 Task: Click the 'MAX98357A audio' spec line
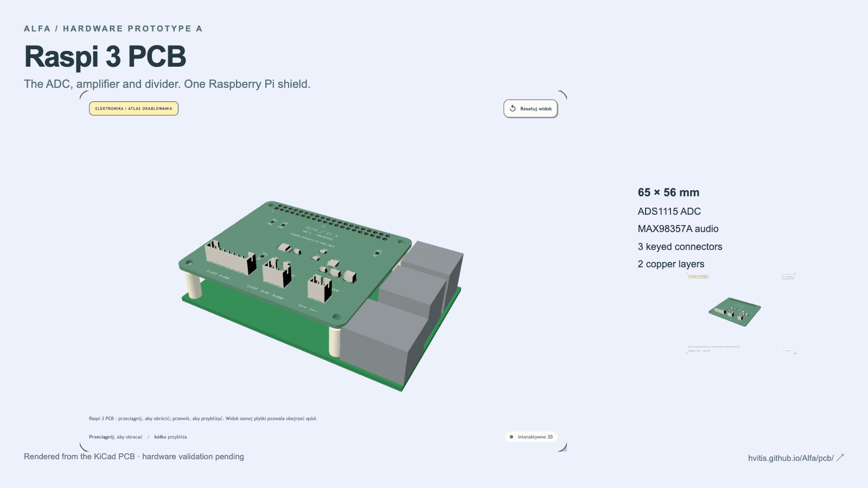(678, 229)
